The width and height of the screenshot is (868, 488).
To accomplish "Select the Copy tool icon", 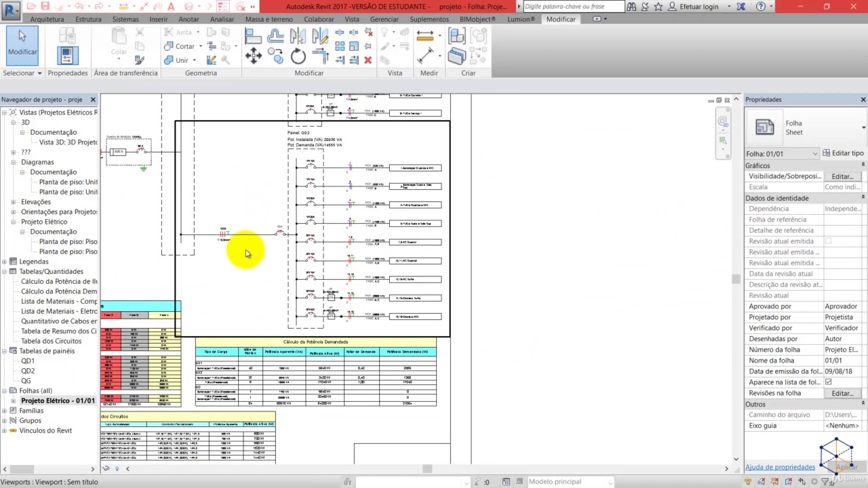I will (276, 57).
